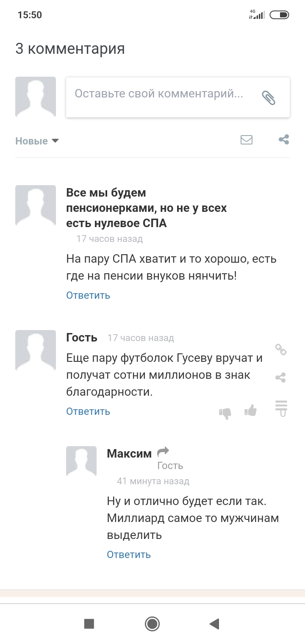The image size is (305, 644).
Task: Click the share icon beside the sort menu
Action: point(284,140)
